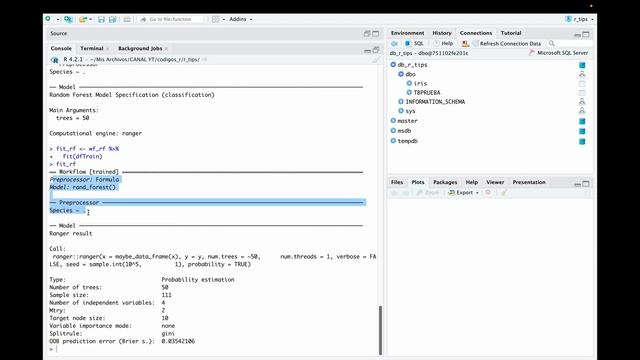Click Refresh Connection Data

click(x=507, y=43)
